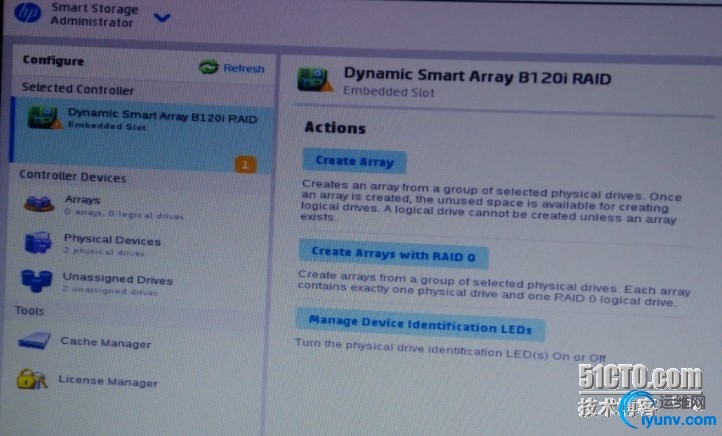Click the 'Embedded Slot' subtitle in main panel

point(389,92)
